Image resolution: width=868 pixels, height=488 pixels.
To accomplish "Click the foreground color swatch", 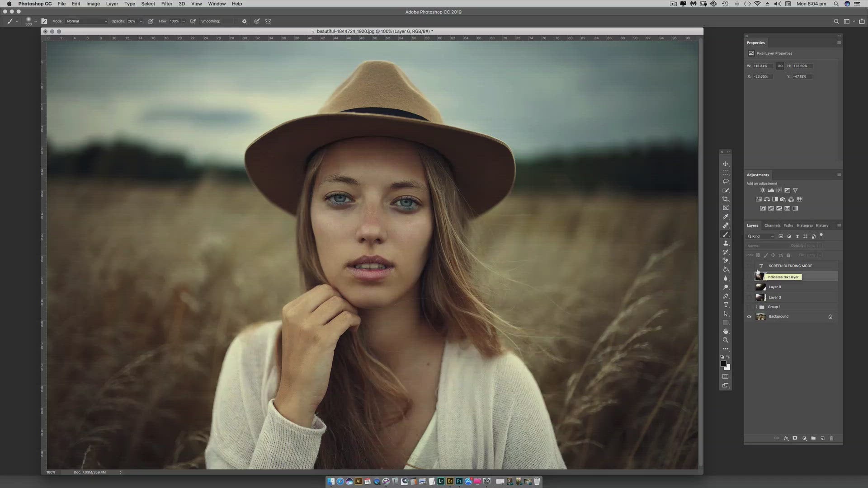I will click(x=723, y=364).
